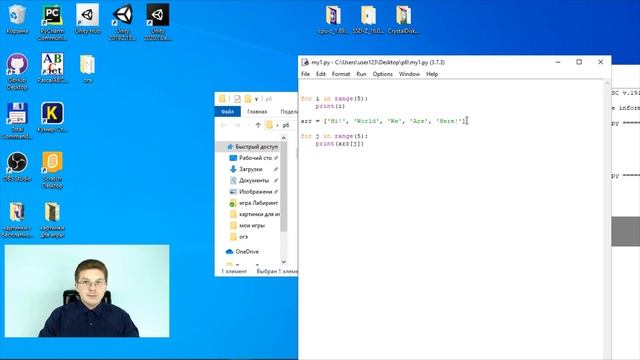This screenshot has height=360, width=640.
Task: Launch the Scratch Desktop shortcut
Action: 52,170
